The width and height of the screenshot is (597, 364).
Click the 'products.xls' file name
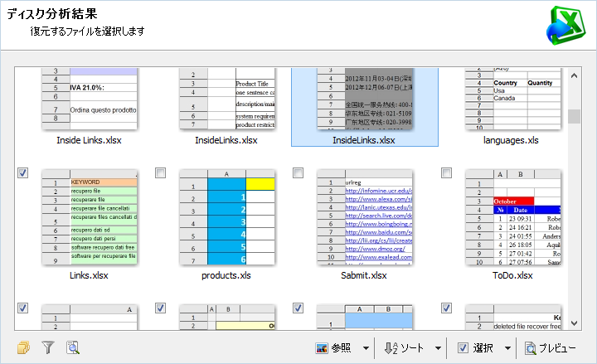[x=226, y=275]
